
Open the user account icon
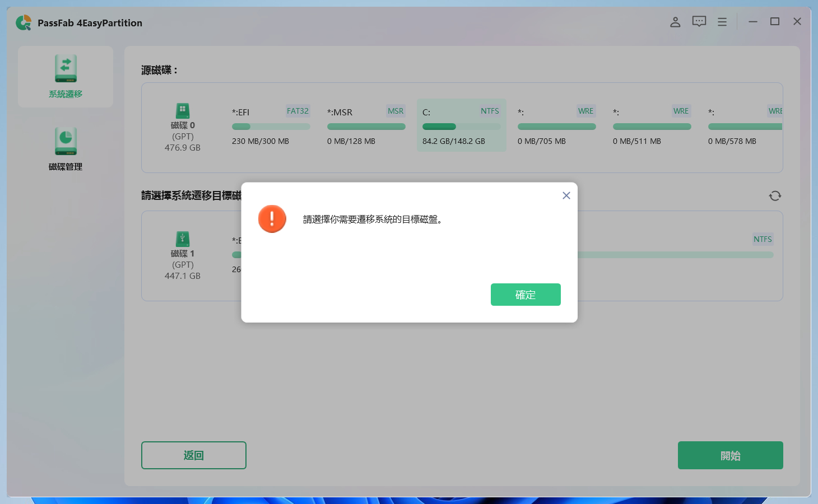(x=675, y=22)
